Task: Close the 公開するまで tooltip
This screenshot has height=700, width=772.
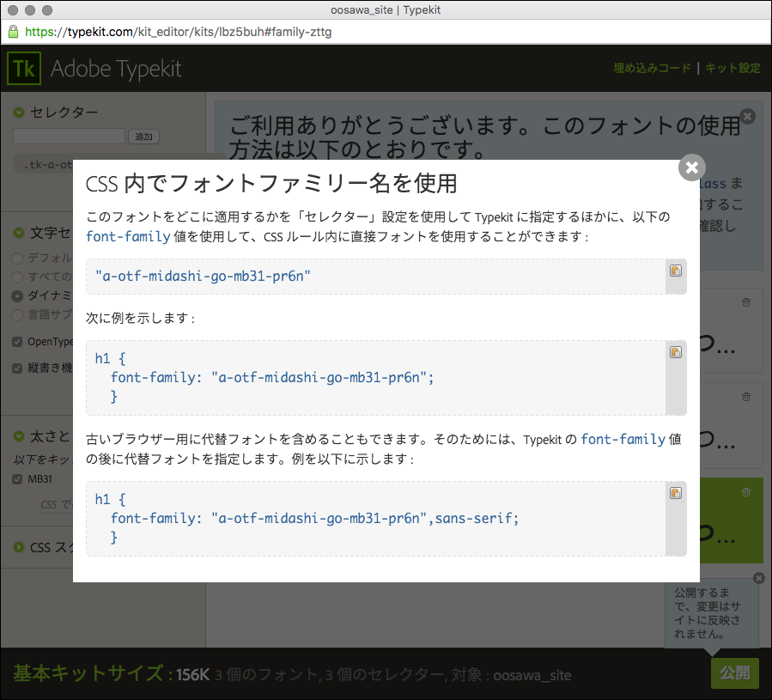Action: tap(759, 578)
